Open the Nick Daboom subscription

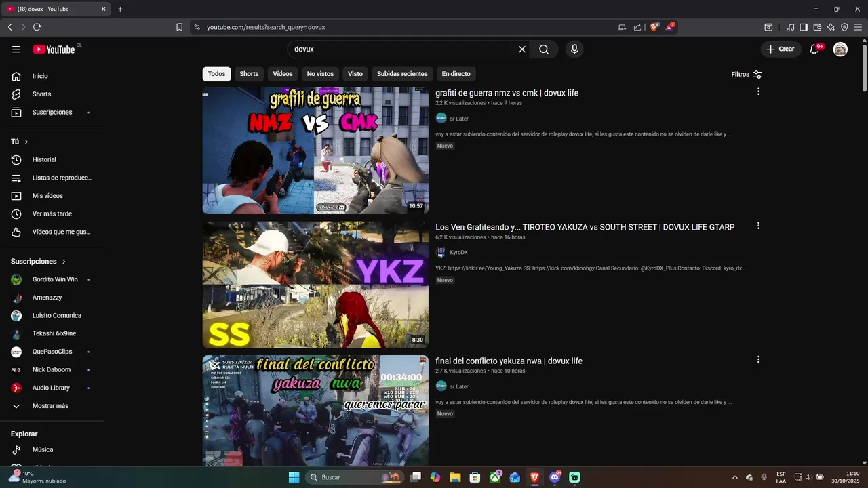(52, 369)
